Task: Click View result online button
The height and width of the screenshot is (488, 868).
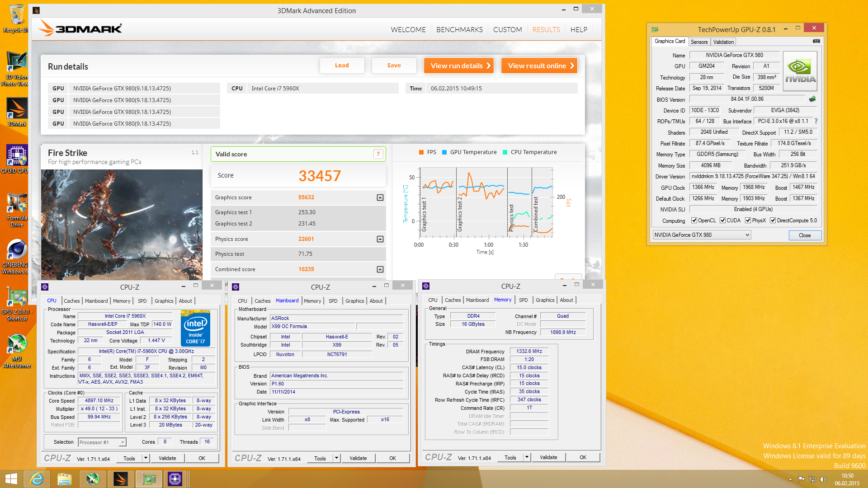Action: click(539, 66)
